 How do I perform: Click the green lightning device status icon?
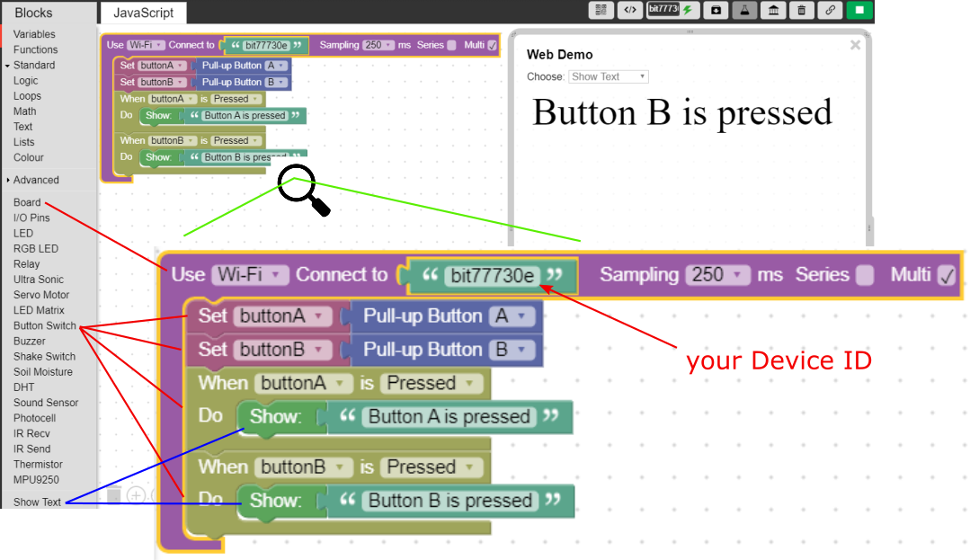pyautogui.click(x=688, y=10)
